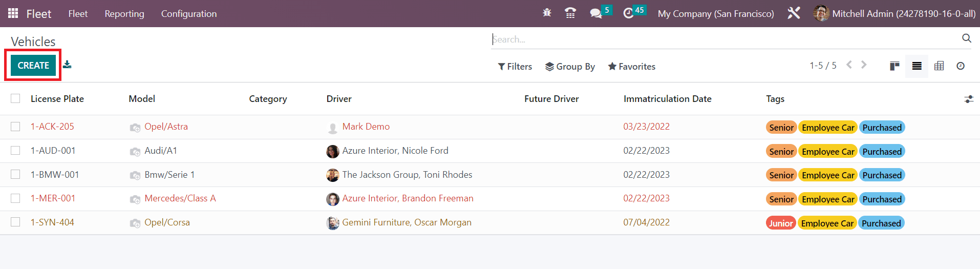Open the Configuration menu
The width and height of the screenshot is (980, 269).
pyautogui.click(x=189, y=14)
